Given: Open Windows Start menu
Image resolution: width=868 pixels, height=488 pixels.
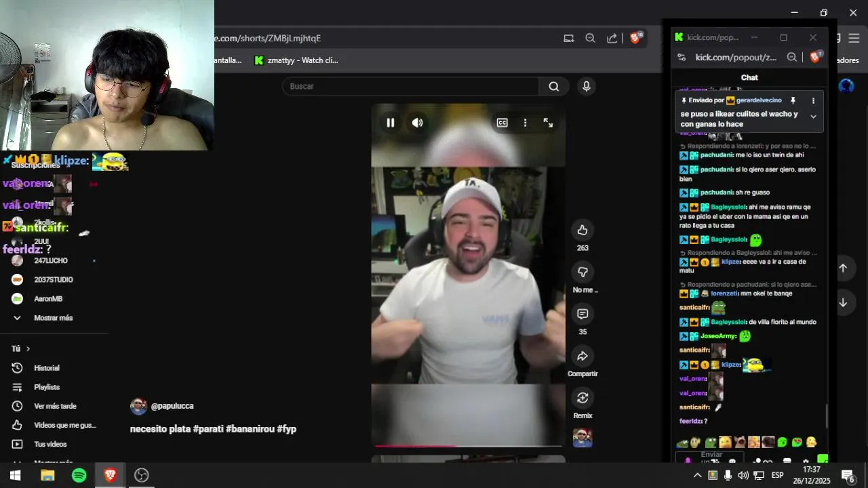Looking at the screenshot, I should [x=15, y=475].
